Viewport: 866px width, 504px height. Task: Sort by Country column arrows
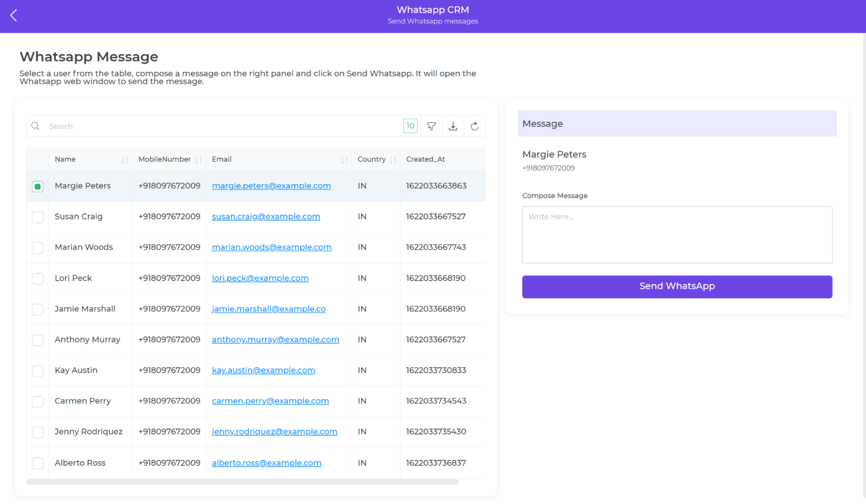[392, 160]
